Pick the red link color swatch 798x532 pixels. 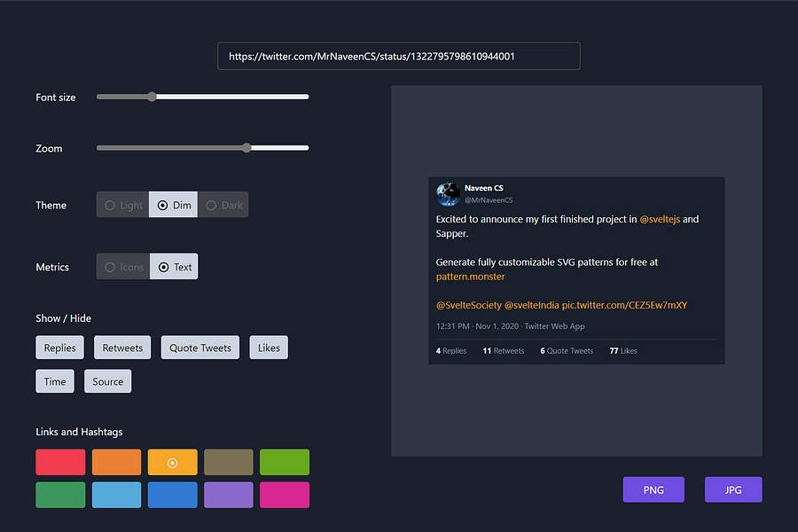[x=60, y=462]
